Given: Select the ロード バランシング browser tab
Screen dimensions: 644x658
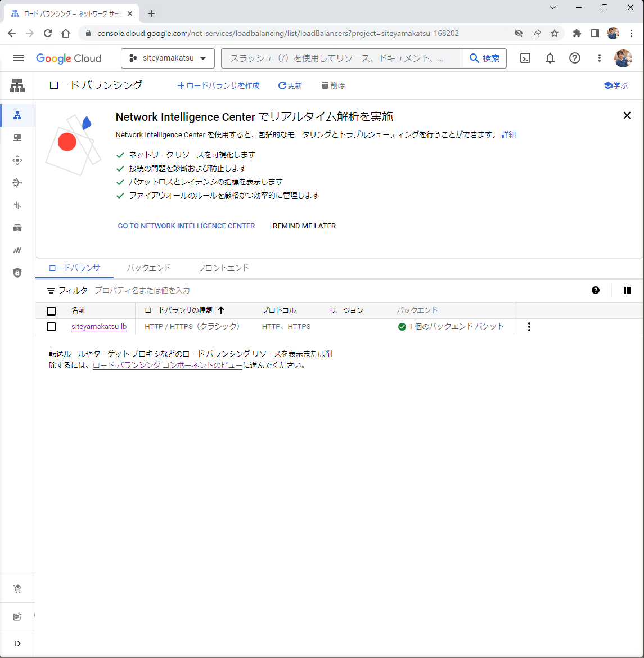Looking at the screenshot, I should [72, 14].
